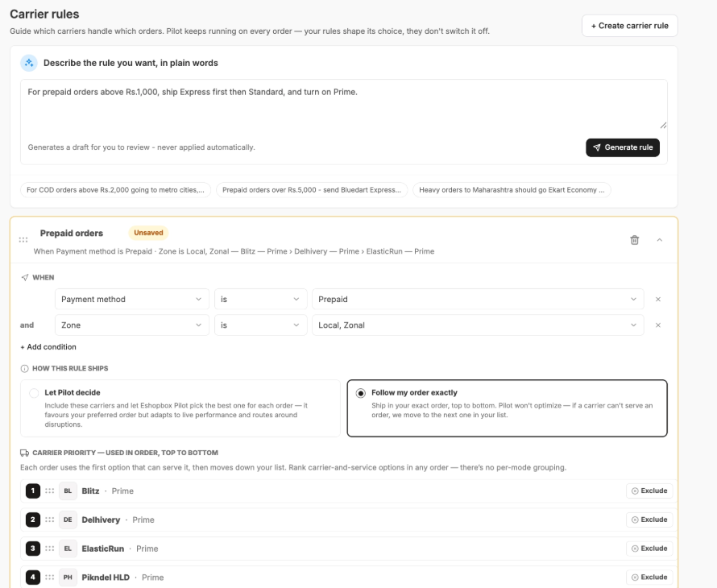The height and width of the screenshot is (588, 717).
Task: Click the WHEN section arrow icon
Action: point(25,278)
